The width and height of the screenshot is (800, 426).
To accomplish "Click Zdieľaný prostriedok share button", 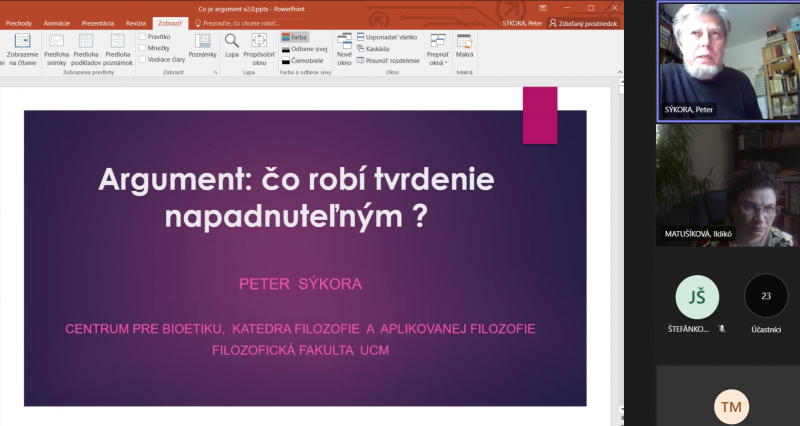I will (x=584, y=23).
